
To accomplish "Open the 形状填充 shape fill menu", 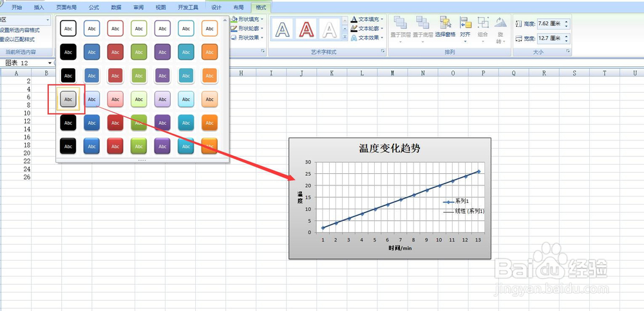I will (x=247, y=19).
